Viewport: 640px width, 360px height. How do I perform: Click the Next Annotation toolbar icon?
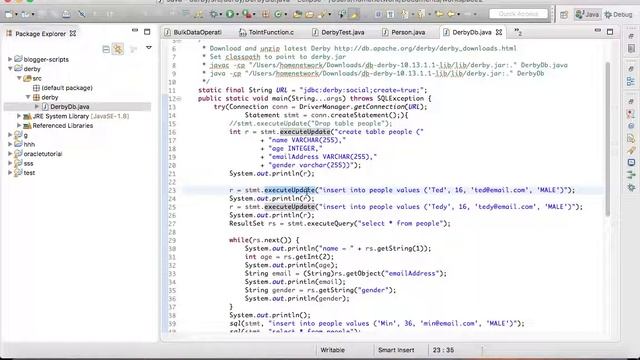click(404, 15)
